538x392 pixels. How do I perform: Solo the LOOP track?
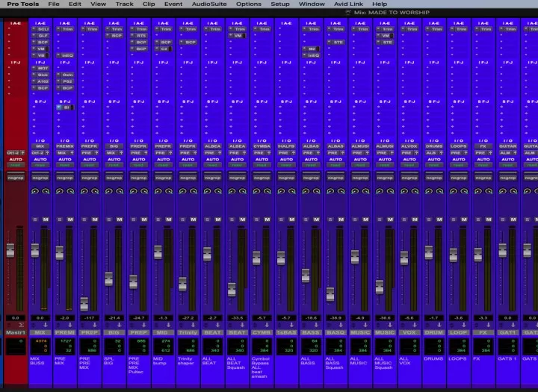pyautogui.click(x=454, y=220)
